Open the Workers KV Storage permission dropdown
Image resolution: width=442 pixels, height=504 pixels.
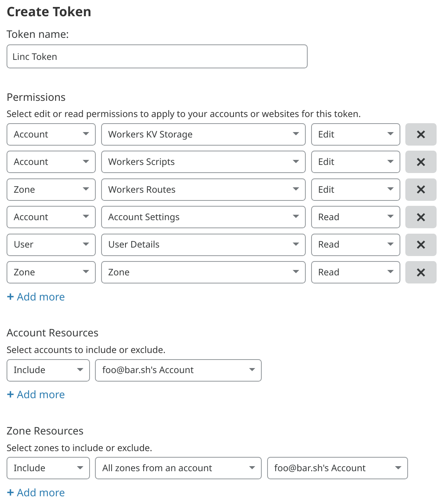pos(203,134)
